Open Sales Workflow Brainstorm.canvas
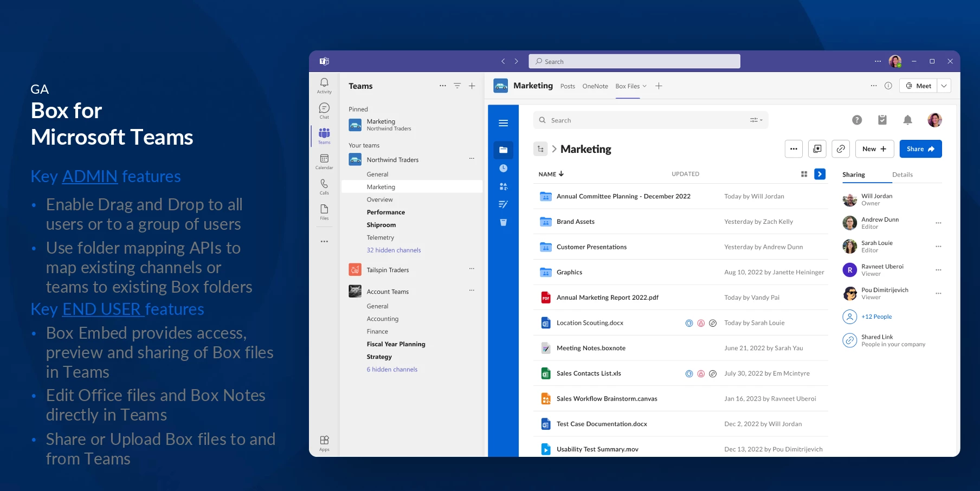This screenshot has width=980, height=491. click(x=607, y=399)
